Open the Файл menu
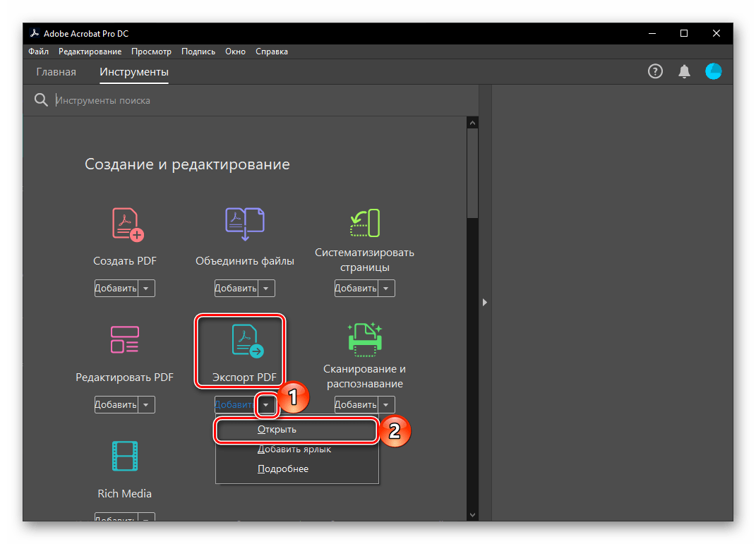The width and height of the screenshot is (756, 544). [39, 52]
